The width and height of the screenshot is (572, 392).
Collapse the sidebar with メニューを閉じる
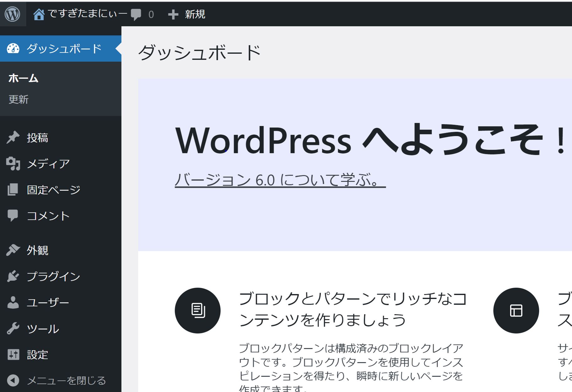pos(66,380)
